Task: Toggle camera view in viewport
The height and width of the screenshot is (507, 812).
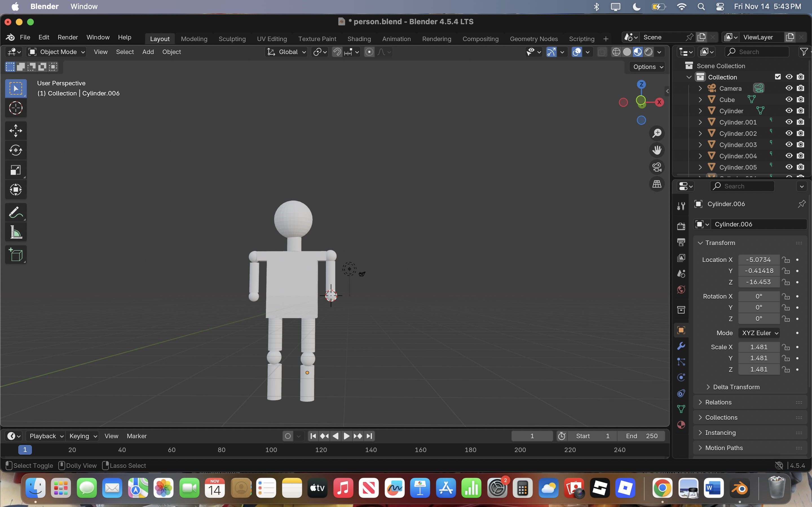Action: (657, 167)
